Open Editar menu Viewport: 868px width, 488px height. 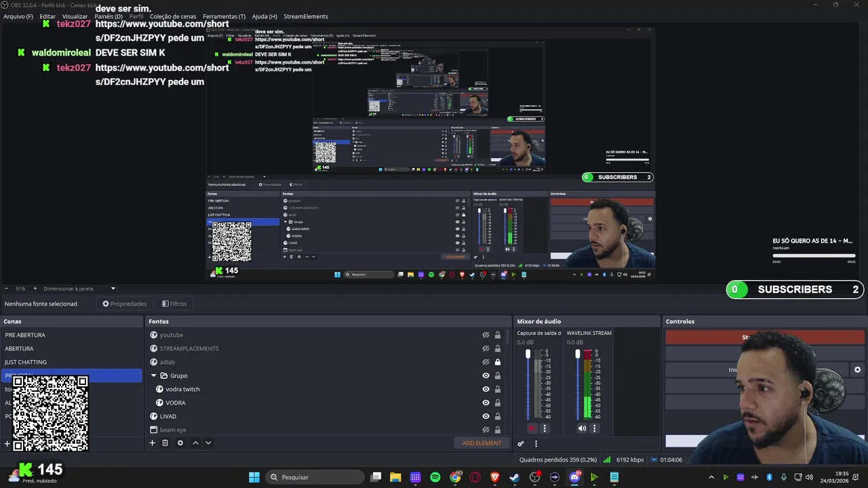47,16
